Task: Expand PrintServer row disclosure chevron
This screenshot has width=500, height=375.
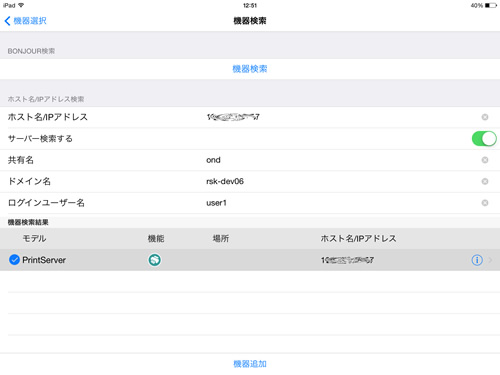Action: click(490, 260)
